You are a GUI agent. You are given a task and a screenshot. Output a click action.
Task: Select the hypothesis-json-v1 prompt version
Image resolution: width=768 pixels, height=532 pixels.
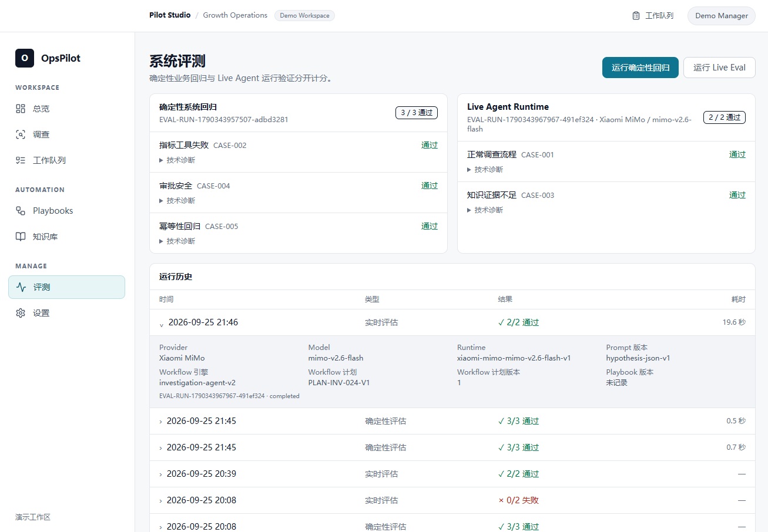[638, 358]
